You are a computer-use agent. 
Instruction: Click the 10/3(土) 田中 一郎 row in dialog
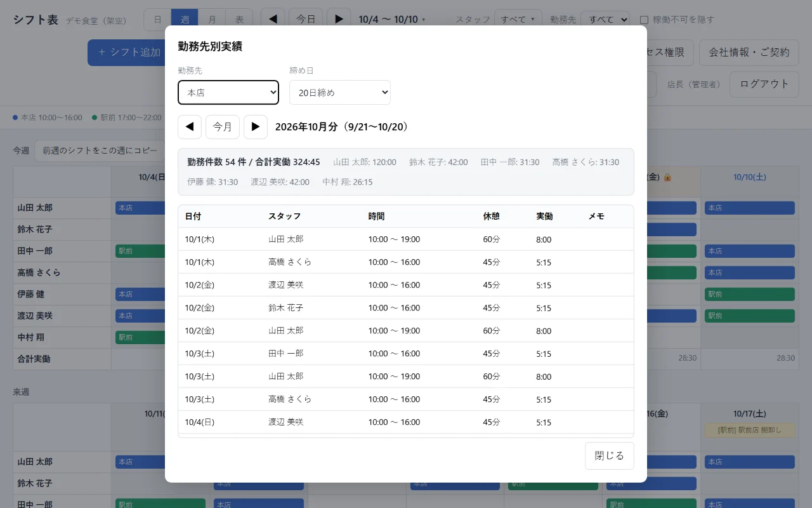click(x=406, y=354)
